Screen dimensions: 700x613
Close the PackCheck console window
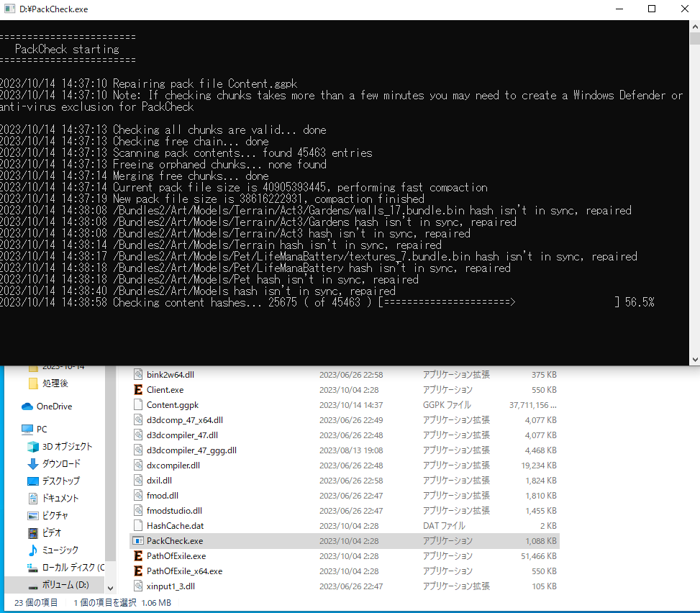click(x=684, y=9)
